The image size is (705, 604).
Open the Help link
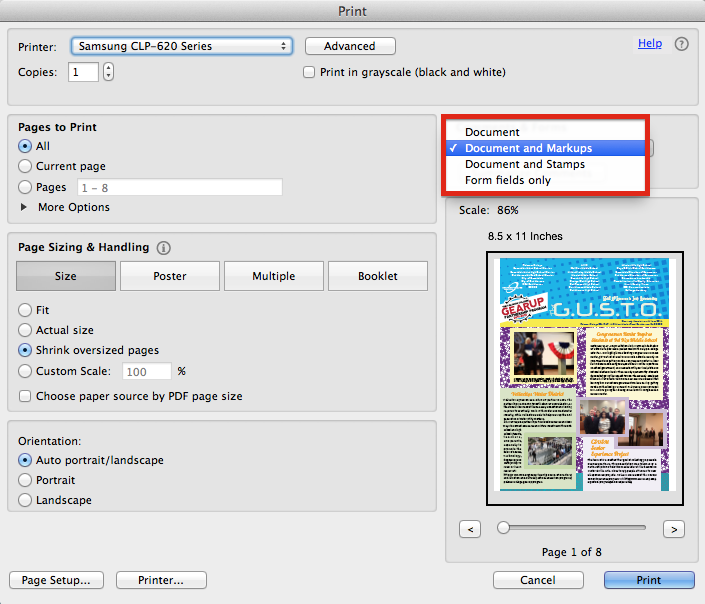coord(649,44)
